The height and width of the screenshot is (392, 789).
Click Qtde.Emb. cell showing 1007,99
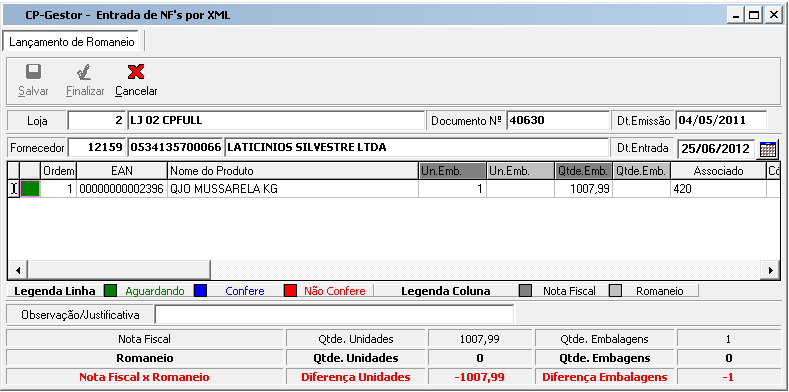click(584, 189)
